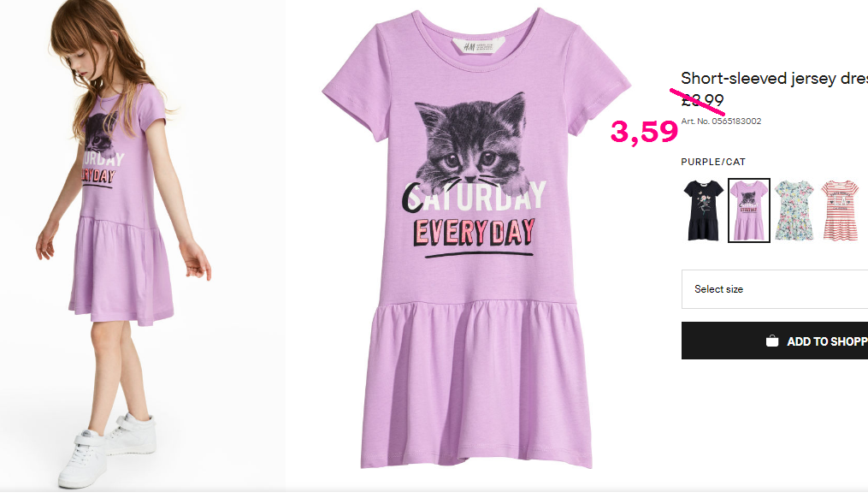
Task: Select the black dress colour swatch
Action: 703,210
